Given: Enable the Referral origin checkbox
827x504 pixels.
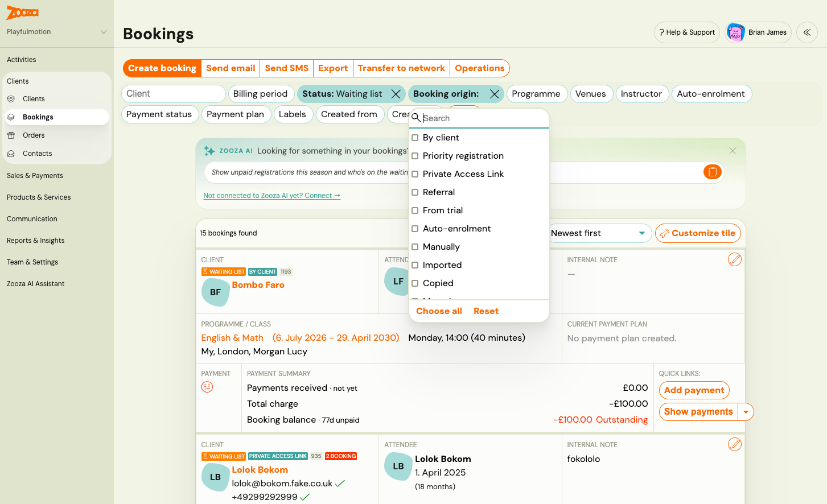Looking at the screenshot, I should pos(415,192).
